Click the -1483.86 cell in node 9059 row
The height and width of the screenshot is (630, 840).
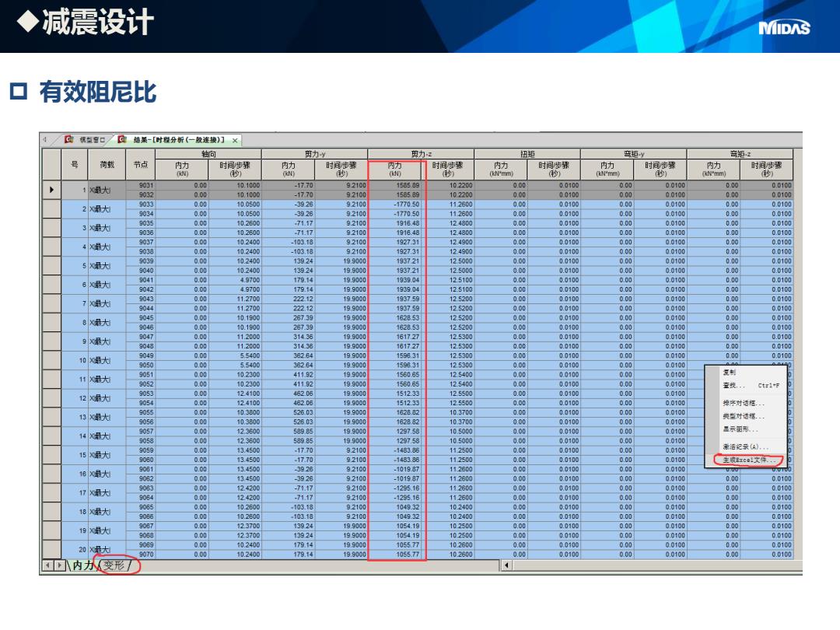pyautogui.click(x=395, y=450)
